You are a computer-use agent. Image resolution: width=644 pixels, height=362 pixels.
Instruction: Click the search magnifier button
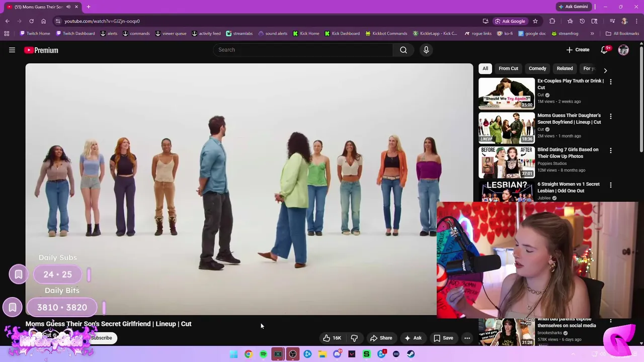click(x=404, y=50)
